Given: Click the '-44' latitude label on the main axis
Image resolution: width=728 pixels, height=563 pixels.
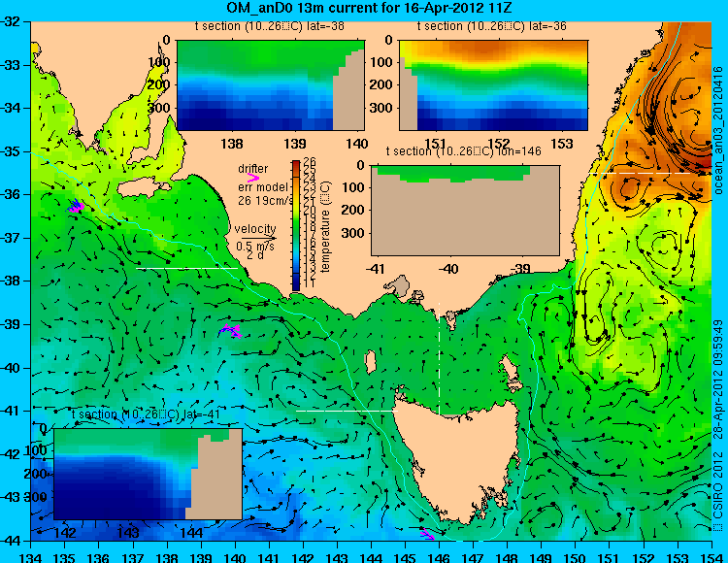Looking at the screenshot, I should (x=11, y=541).
